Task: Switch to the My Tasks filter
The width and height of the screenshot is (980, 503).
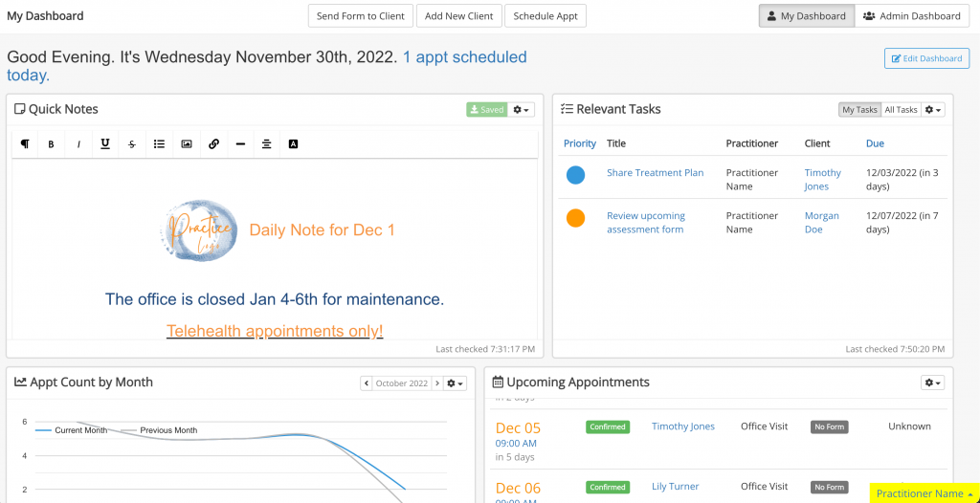Action: click(x=860, y=109)
